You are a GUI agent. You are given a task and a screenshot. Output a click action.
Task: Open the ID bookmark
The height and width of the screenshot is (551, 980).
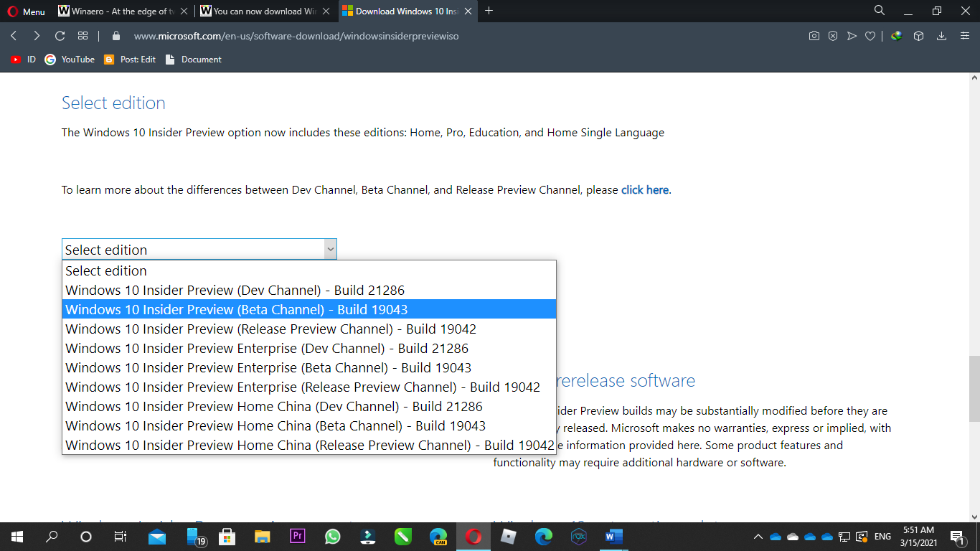pos(23,60)
